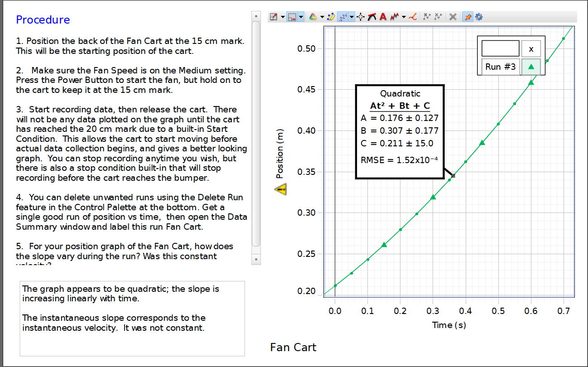
Task: Add an annotation with the A tool
Action: tap(383, 17)
